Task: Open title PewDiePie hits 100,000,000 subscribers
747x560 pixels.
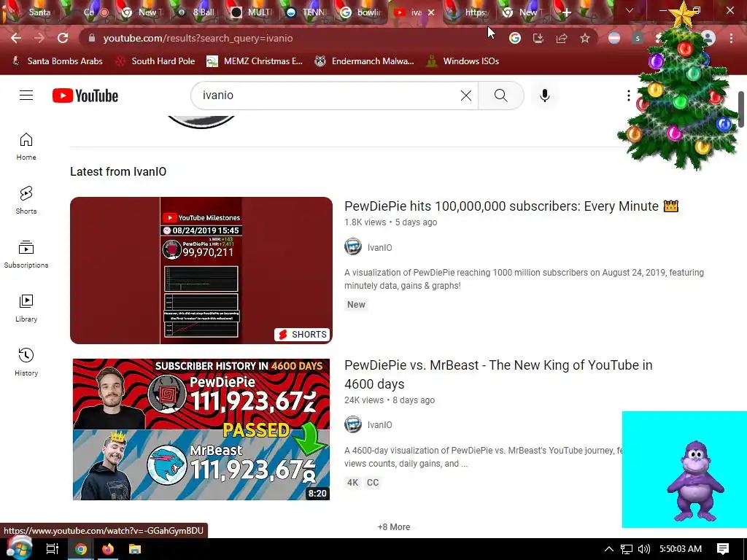Action: [511, 206]
